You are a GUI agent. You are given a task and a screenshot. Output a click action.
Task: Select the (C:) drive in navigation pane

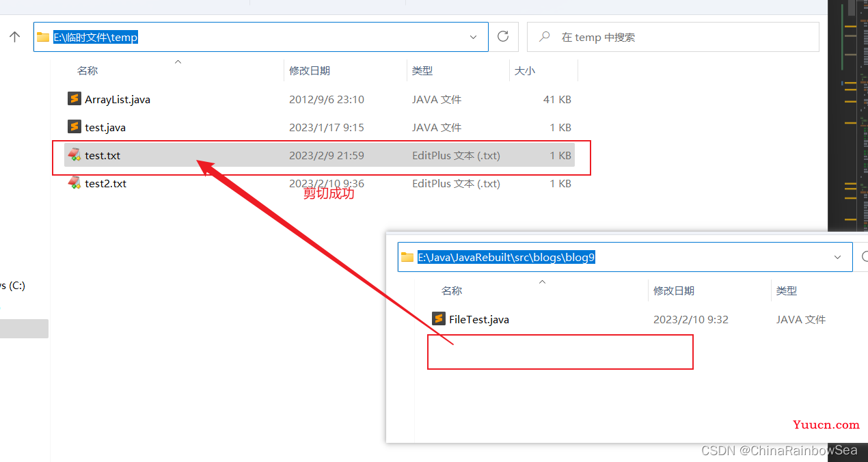pos(12,285)
